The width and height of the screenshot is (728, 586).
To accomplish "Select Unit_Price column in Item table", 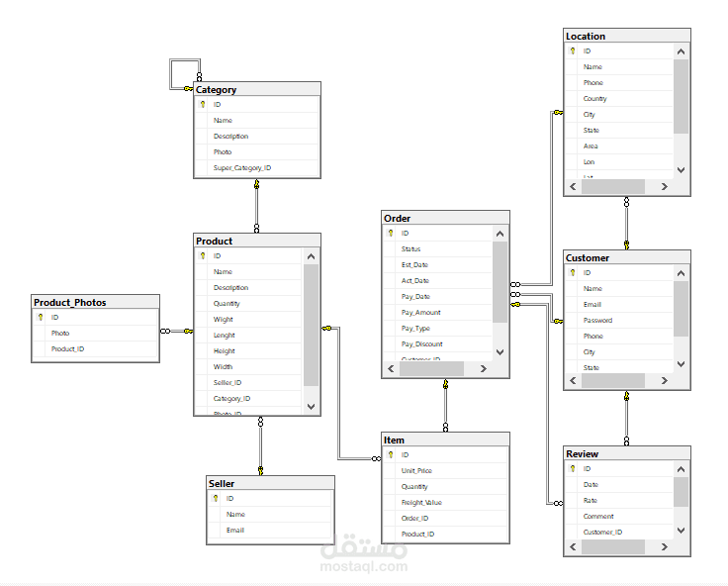I will pyautogui.click(x=445, y=471).
